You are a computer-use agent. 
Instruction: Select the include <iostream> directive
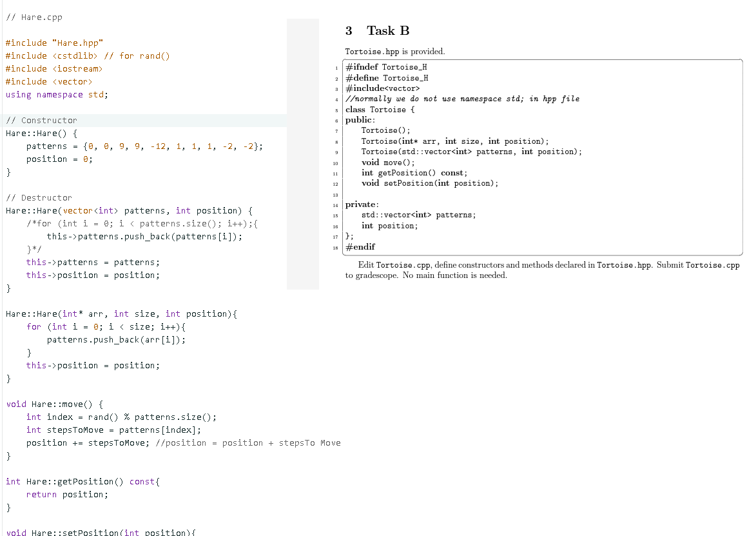click(53, 68)
